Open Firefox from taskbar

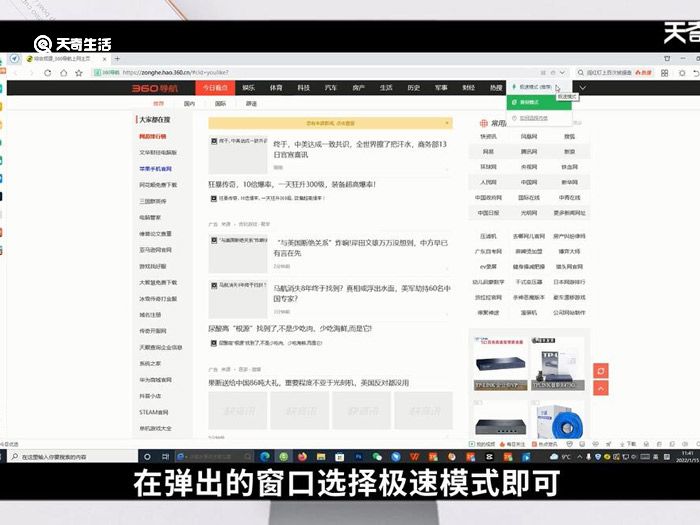302,456
